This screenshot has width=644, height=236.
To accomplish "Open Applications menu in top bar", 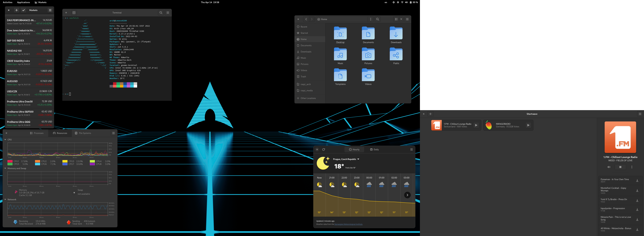I will click(23, 2).
